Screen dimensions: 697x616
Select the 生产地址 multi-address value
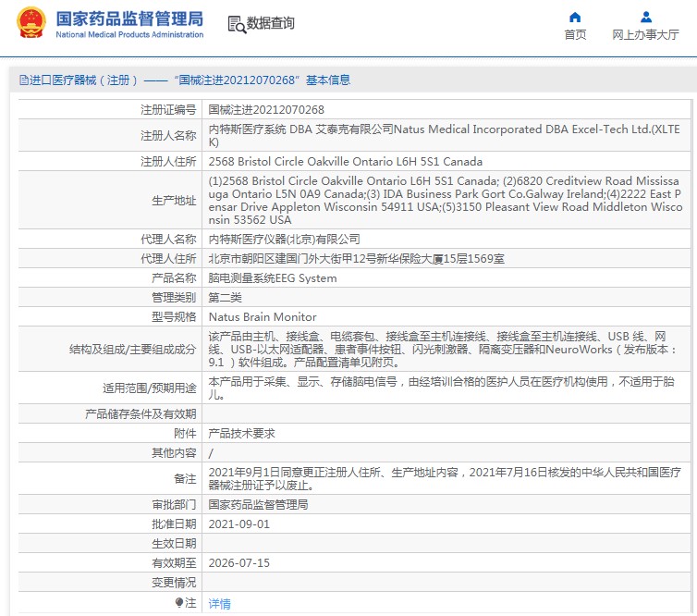click(x=446, y=201)
